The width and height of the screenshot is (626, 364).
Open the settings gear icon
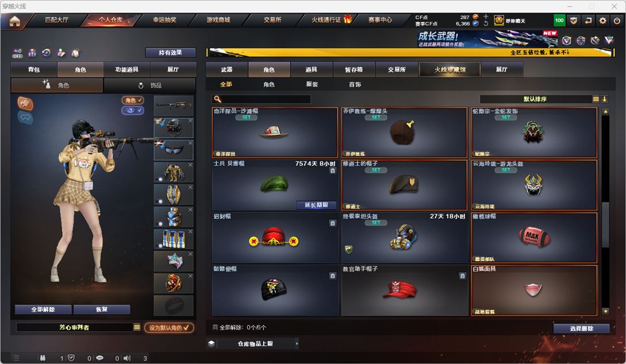click(x=602, y=21)
